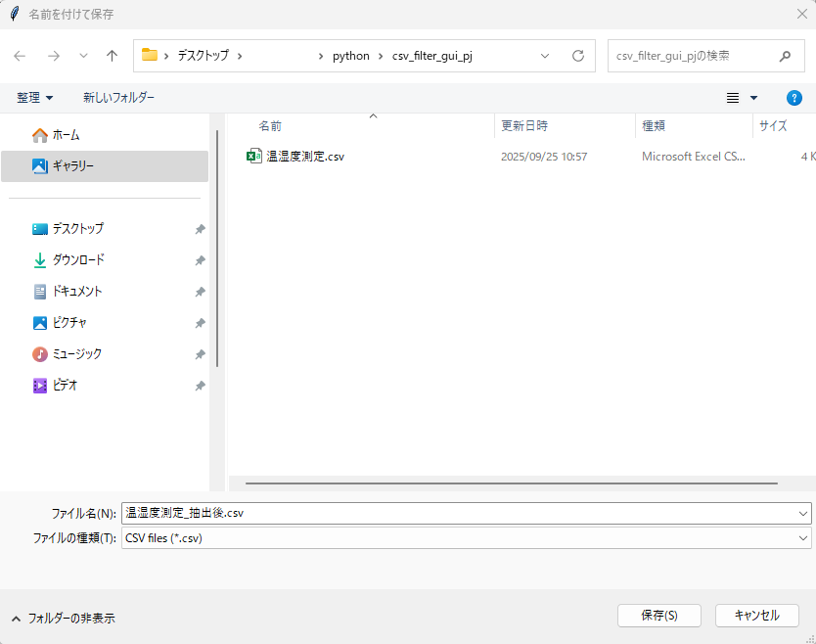The width and height of the screenshot is (816, 644).
Task: Click the horizontal scrollbar in file list
Action: pyautogui.click(x=511, y=483)
